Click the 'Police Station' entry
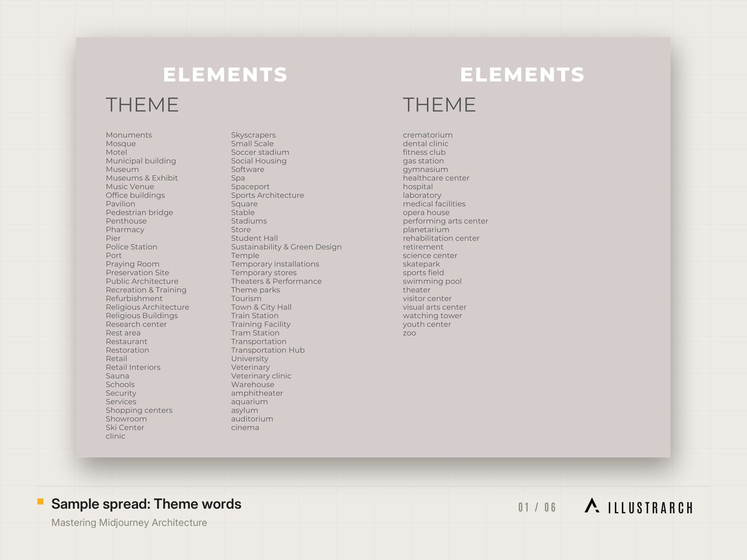The height and width of the screenshot is (560, 747). coord(132,247)
